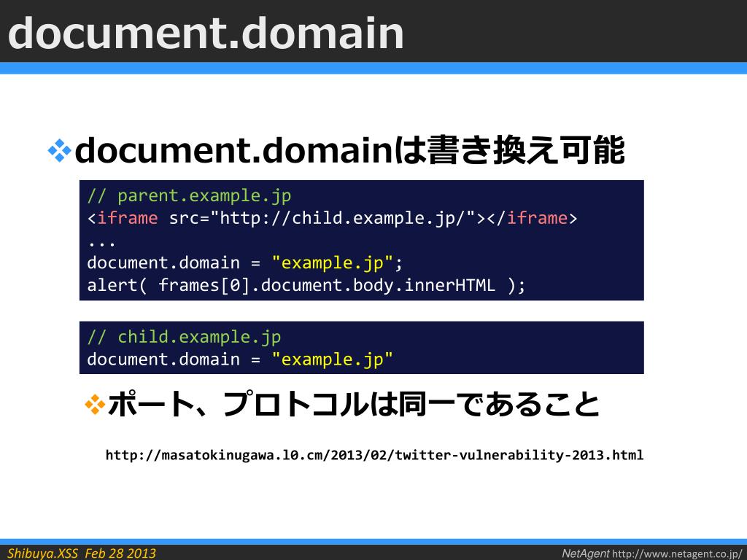Open the masatokinugawa.l0.cm twitter-vulnerability URL
Viewport: 747px width, 560px height.
tap(374, 455)
